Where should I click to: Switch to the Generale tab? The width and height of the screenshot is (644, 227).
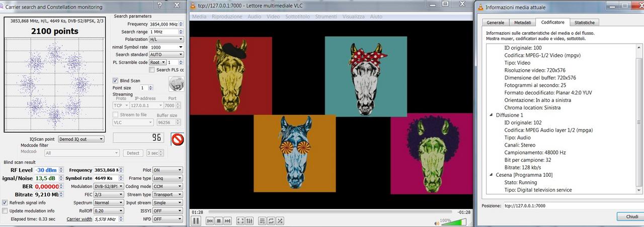pos(496,23)
